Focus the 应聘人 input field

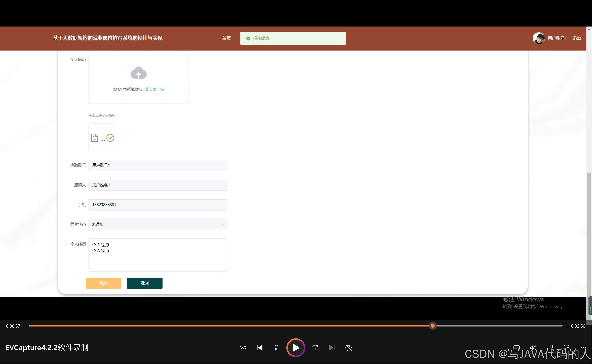pyautogui.click(x=158, y=185)
